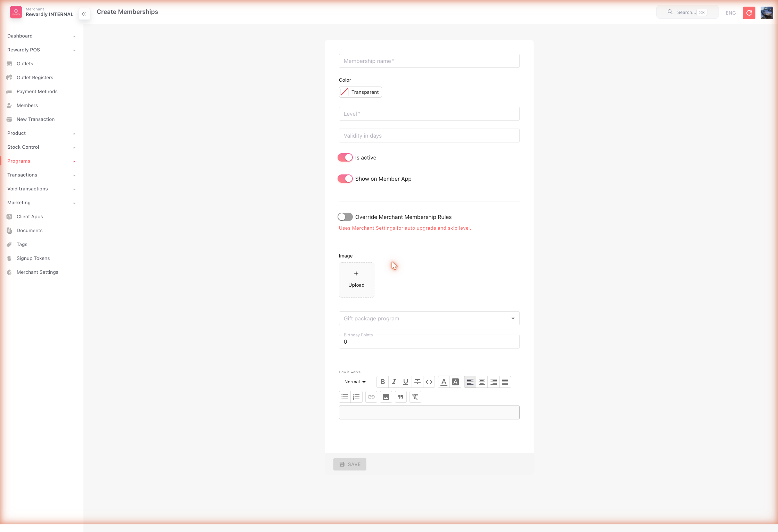Click into the Birthday Points field
The width and height of the screenshot is (778, 532).
[429, 342]
